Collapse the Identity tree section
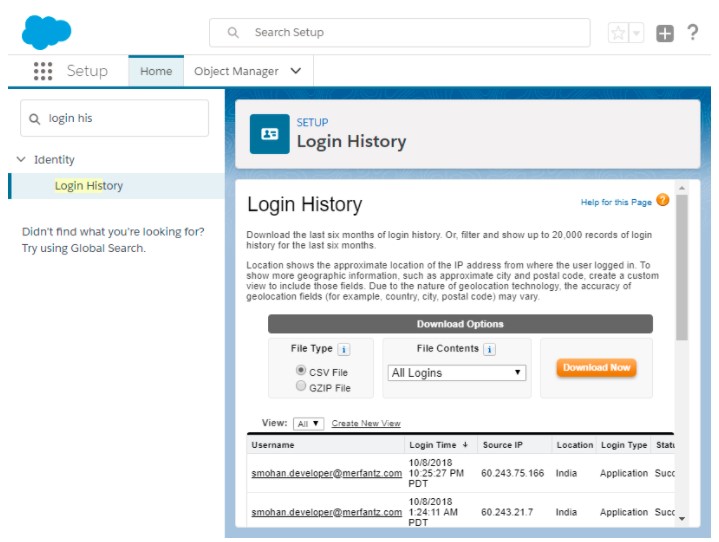 point(21,160)
